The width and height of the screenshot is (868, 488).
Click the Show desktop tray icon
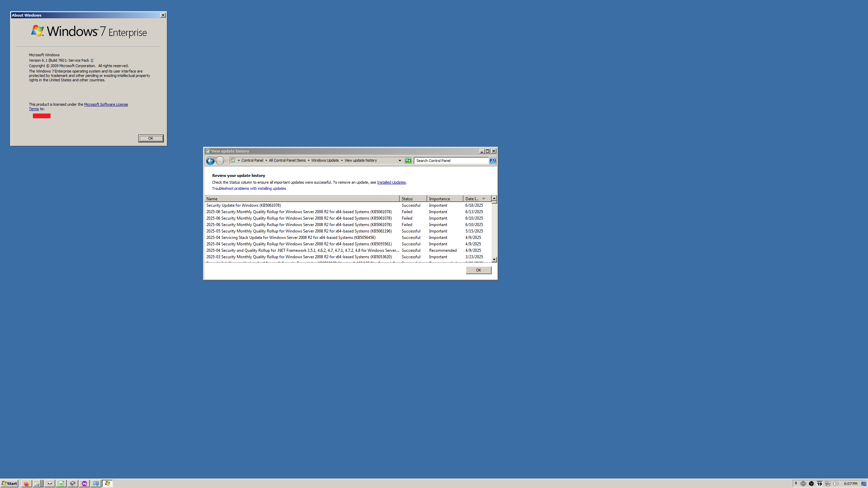click(x=864, y=484)
